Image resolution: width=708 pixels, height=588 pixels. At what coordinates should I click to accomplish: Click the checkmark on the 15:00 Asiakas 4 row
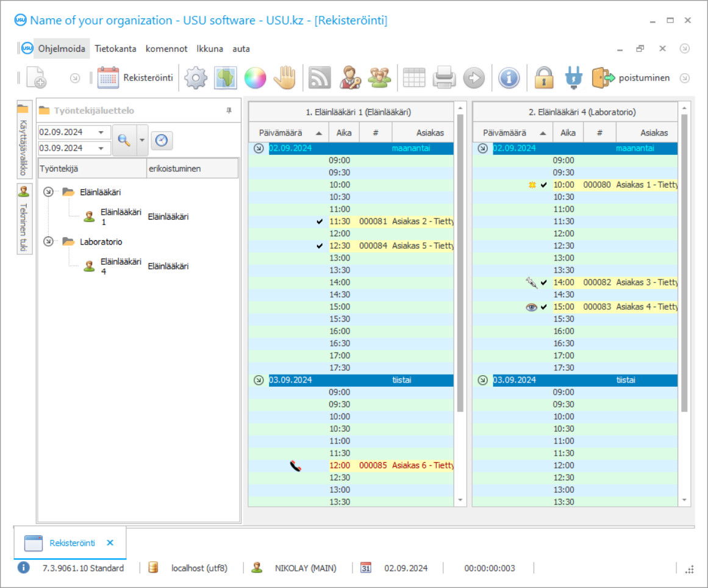click(x=543, y=307)
